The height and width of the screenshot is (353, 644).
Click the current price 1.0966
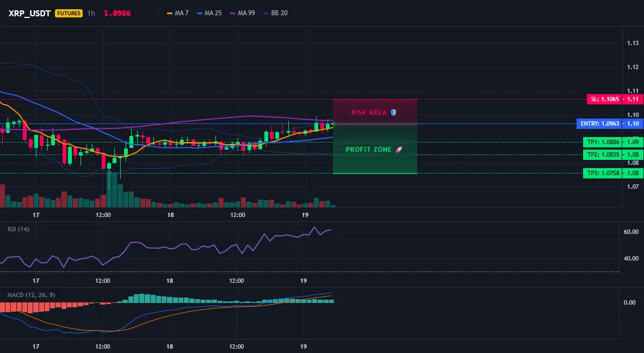click(117, 13)
